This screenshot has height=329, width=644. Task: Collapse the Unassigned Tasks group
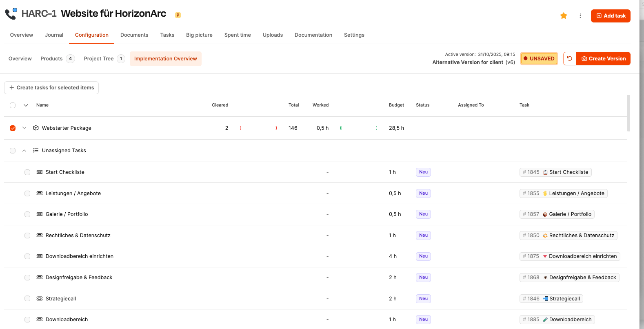[x=24, y=151]
